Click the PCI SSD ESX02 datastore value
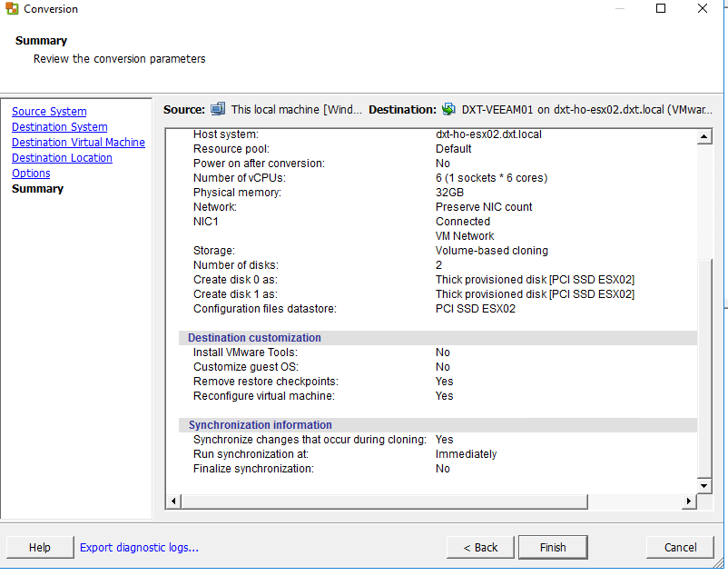 [x=476, y=309]
